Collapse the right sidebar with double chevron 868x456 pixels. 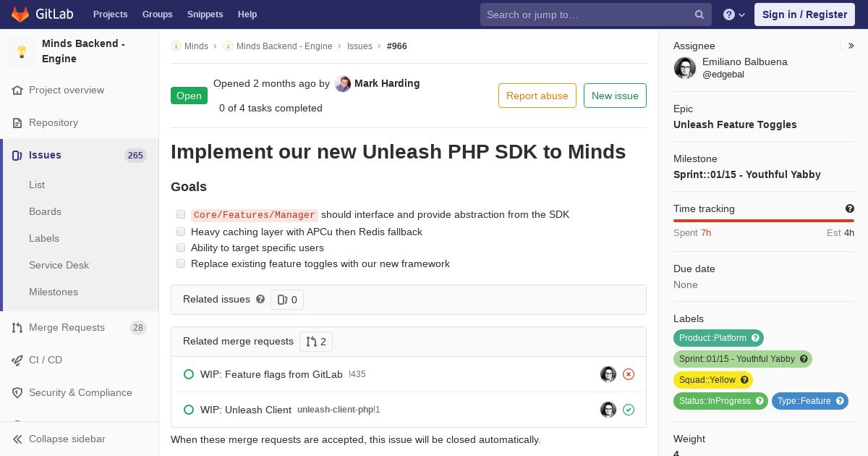coord(851,46)
